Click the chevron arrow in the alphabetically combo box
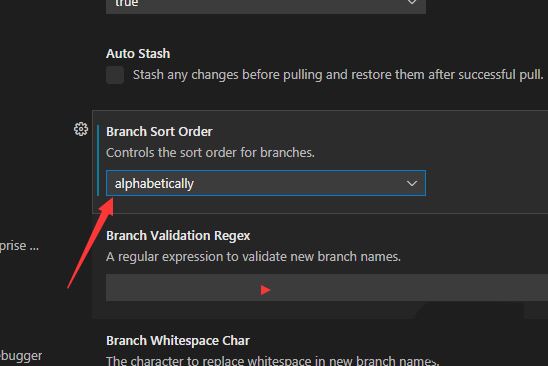Viewport: 548px width, 366px height. tap(412, 183)
